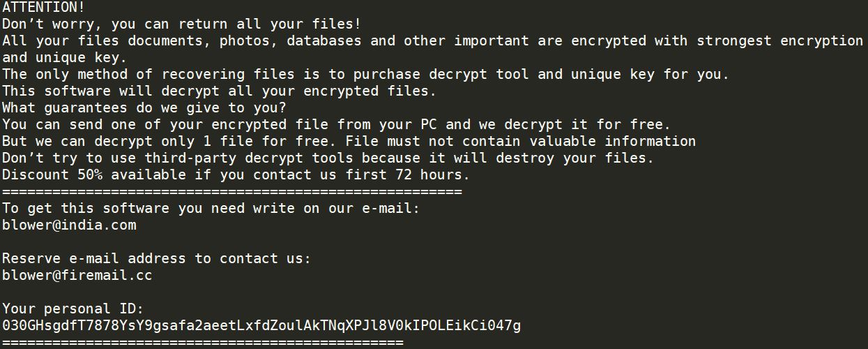Click the 'Discount 50% available' line
Image resolution: width=868 pixels, height=349 pixels.
coord(236,174)
